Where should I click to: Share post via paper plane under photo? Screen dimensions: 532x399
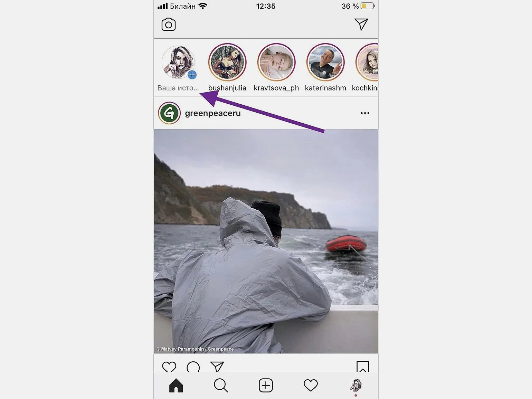217,367
